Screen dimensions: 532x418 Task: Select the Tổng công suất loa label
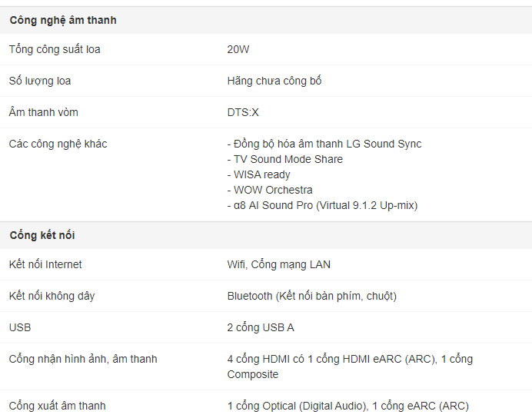pyautogui.click(x=55, y=49)
